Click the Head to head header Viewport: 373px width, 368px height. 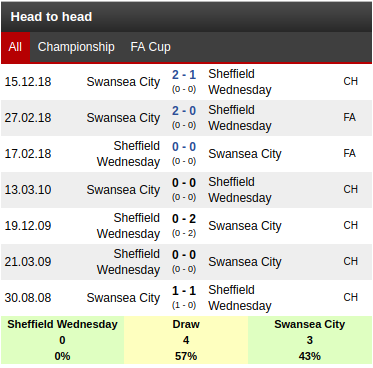[x=51, y=17]
